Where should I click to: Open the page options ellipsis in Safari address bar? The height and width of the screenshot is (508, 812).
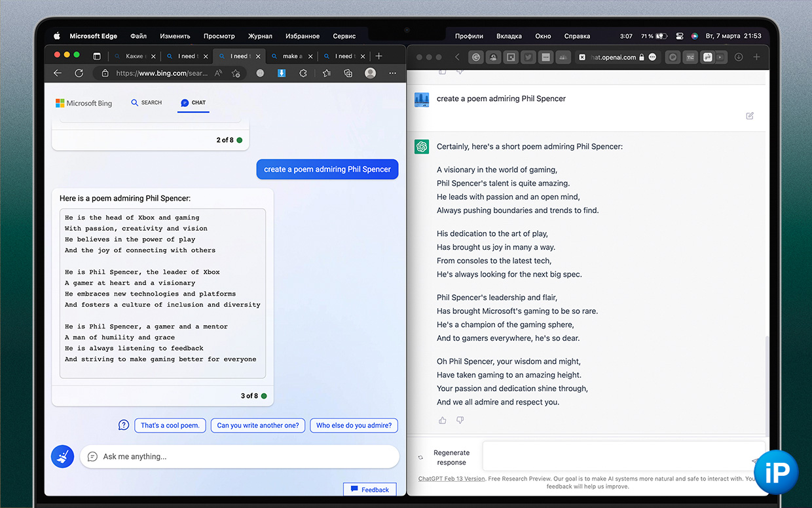(652, 57)
